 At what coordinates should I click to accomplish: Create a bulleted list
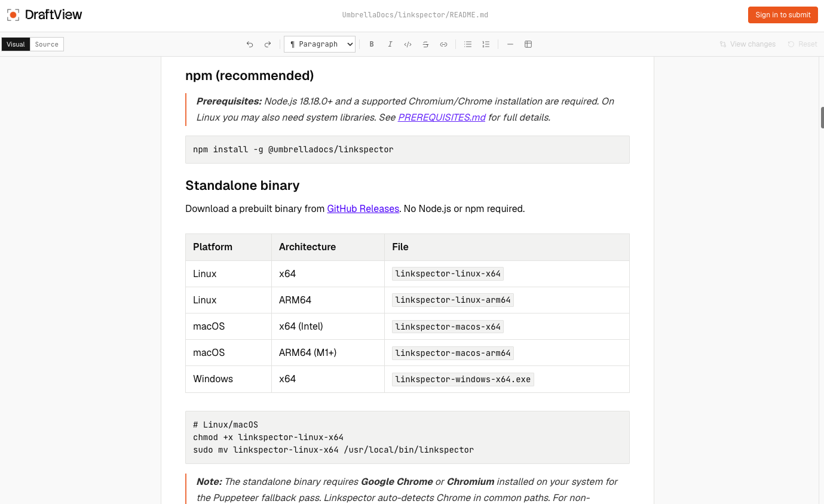pos(468,44)
